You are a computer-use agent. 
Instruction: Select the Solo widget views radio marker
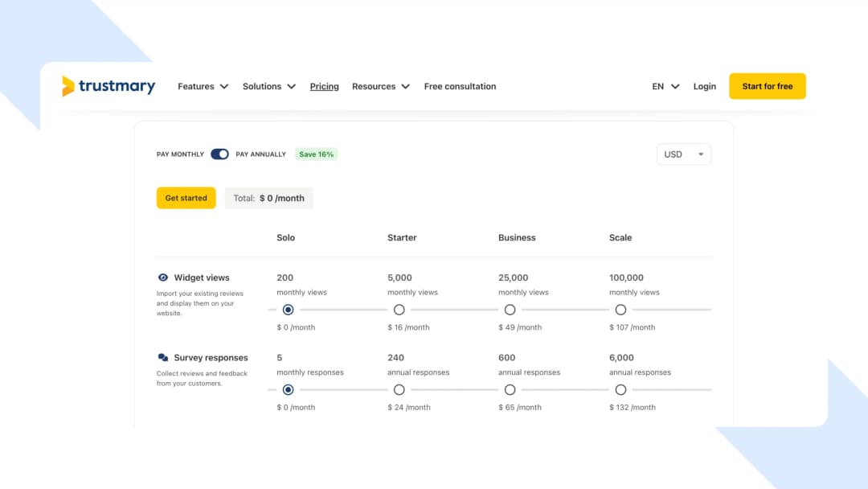288,309
